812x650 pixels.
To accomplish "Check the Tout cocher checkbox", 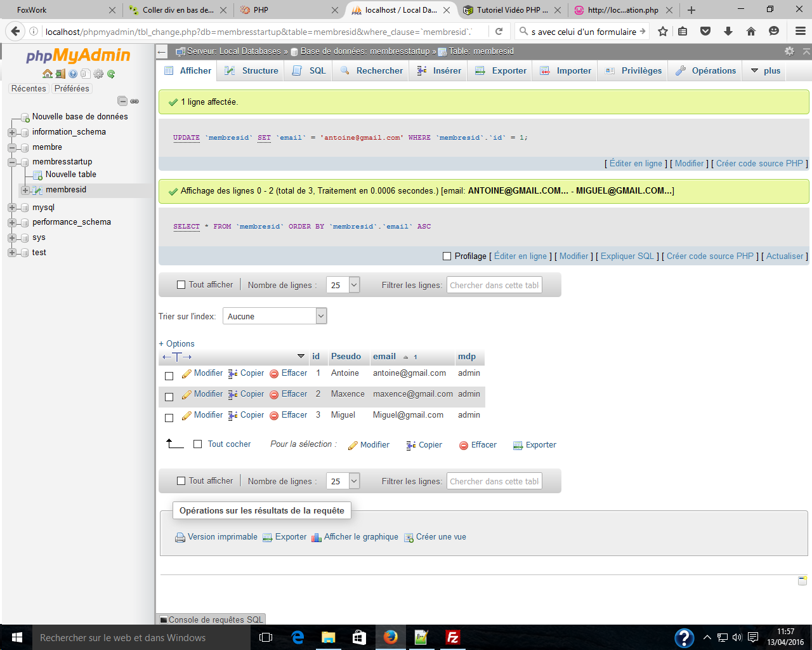I will tap(197, 444).
